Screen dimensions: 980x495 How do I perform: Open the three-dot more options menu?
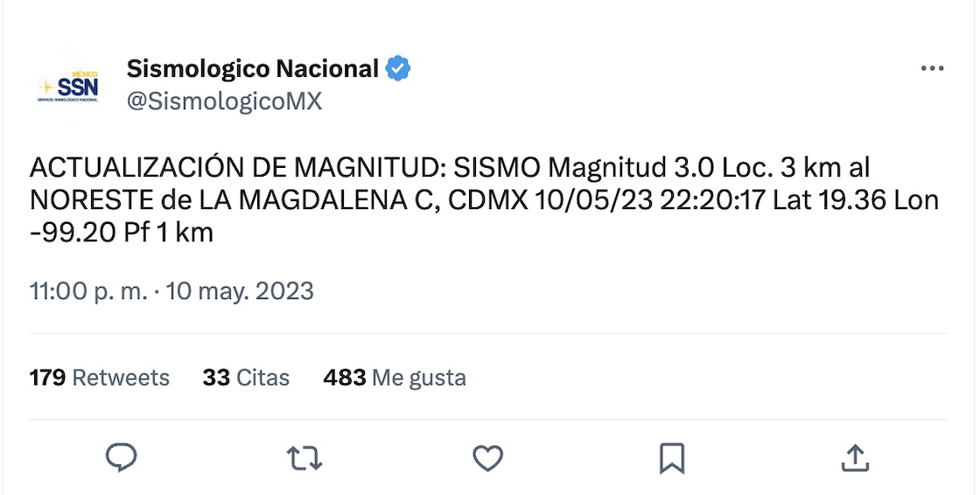click(932, 69)
